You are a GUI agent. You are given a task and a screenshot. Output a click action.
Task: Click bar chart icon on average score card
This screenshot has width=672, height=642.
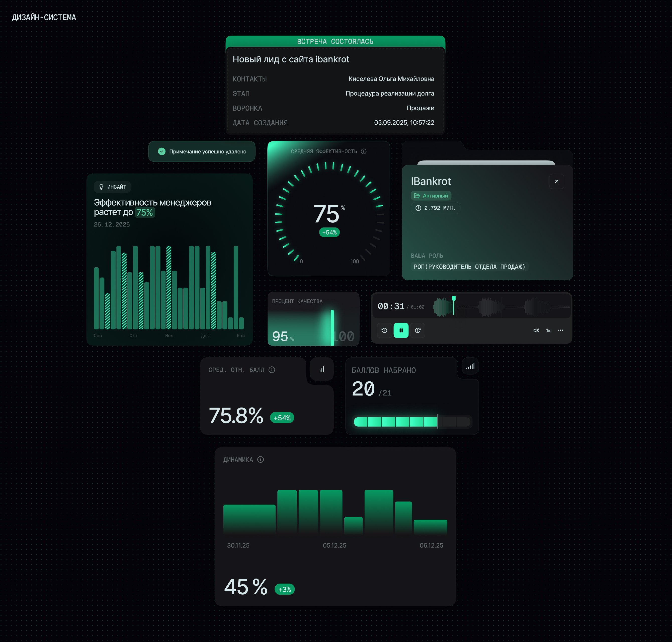coord(322,369)
